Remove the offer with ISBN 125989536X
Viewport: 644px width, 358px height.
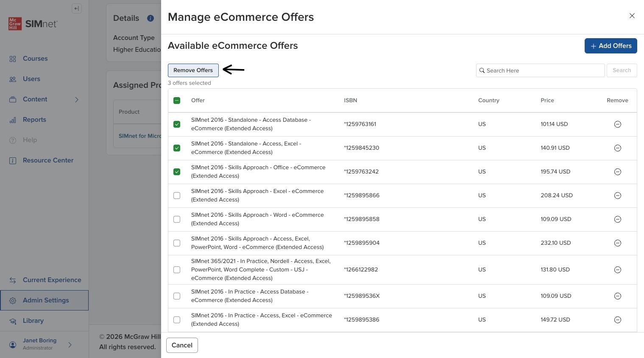pyautogui.click(x=618, y=296)
